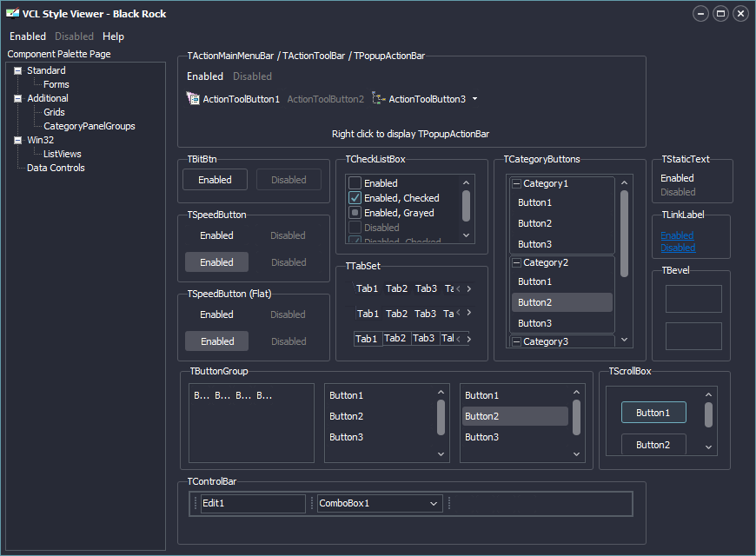Select Tab2 in second tab set row

397,314
